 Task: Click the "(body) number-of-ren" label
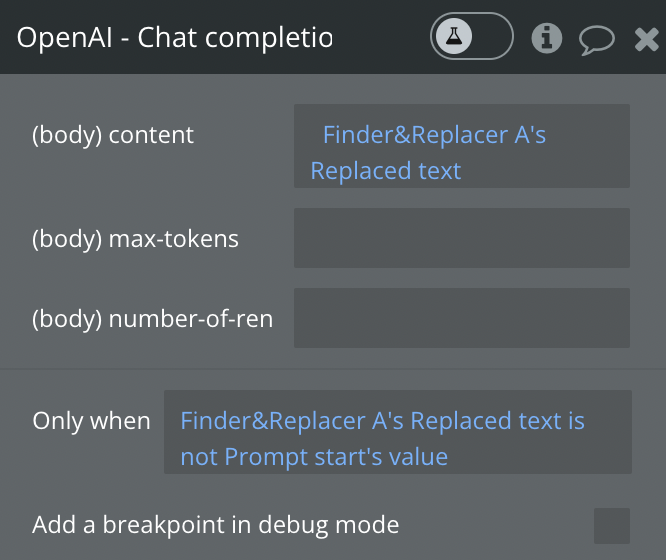[x=152, y=319]
